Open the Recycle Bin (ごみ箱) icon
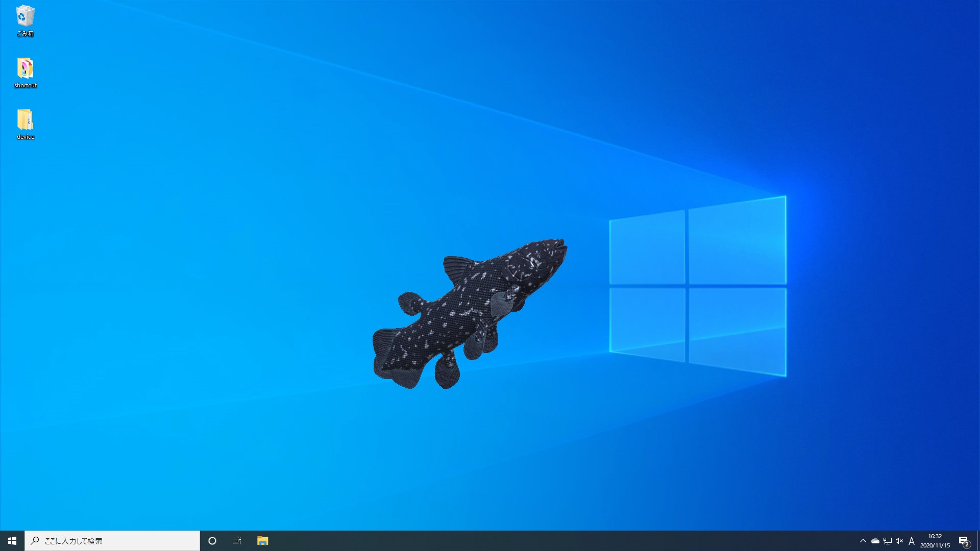This screenshot has height=551, width=980. click(25, 16)
